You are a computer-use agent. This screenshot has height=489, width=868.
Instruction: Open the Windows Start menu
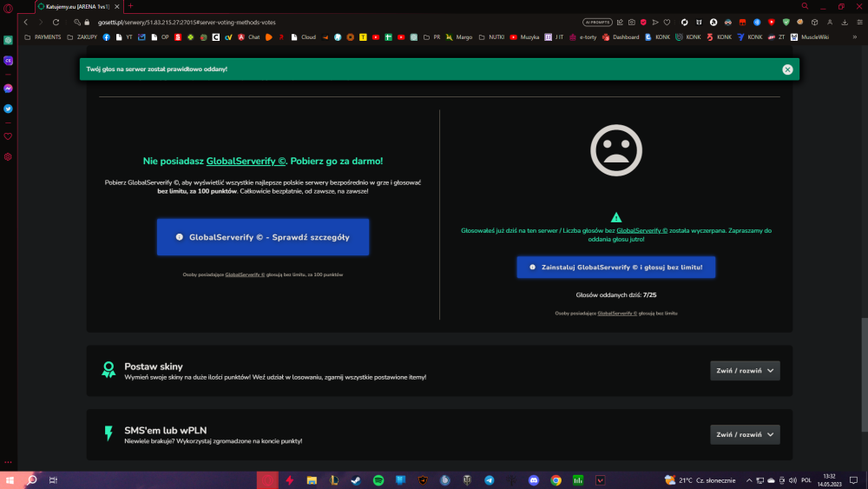(x=10, y=480)
